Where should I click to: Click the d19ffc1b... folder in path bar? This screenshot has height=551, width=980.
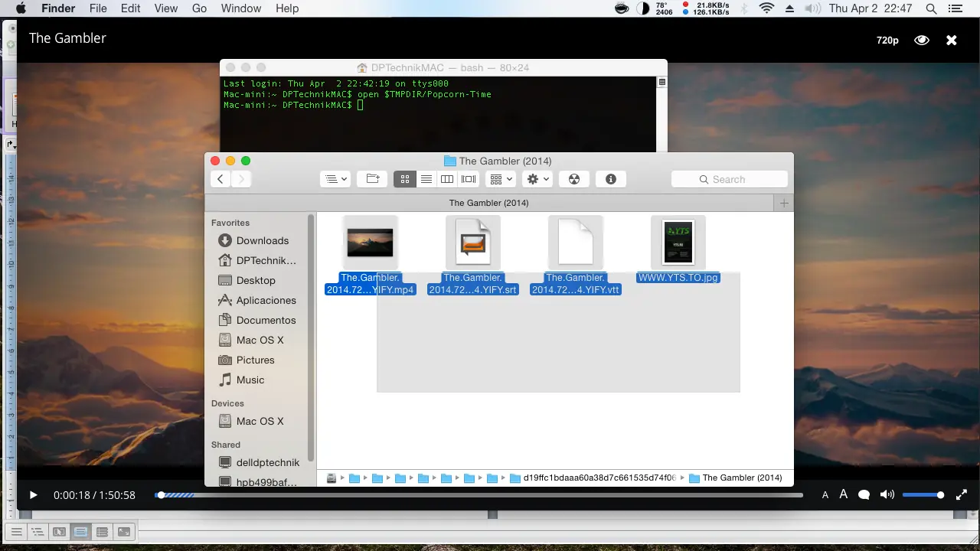tap(593, 478)
